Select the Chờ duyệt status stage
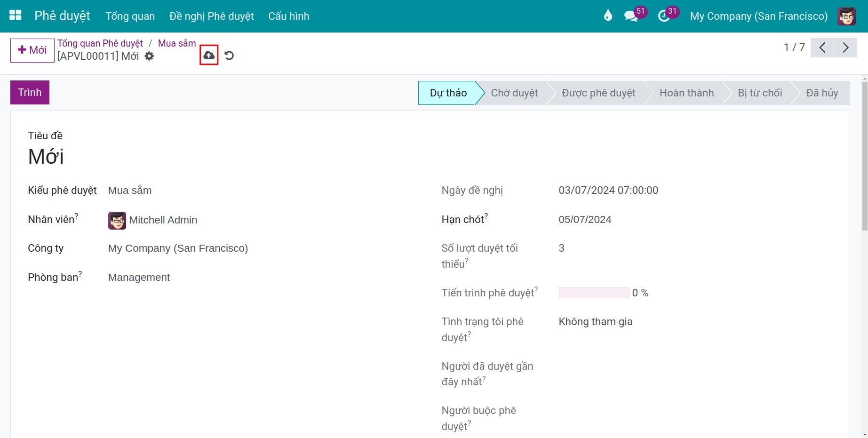 pyautogui.click(x=514, y=93)
